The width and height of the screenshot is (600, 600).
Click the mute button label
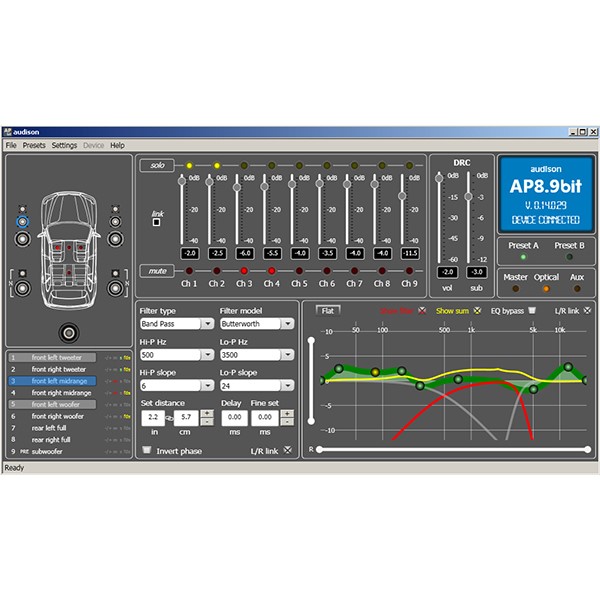pos(155,271)
